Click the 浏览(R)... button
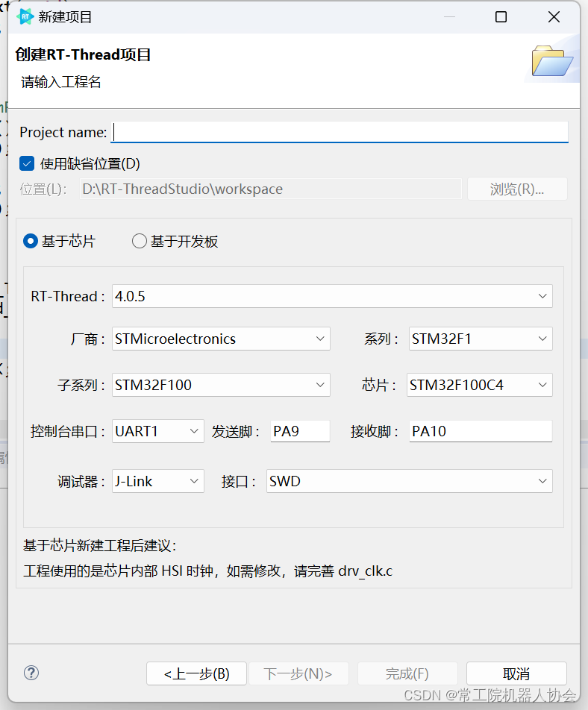The width and height of the screenshot is (588, 710). click(x=517, y=189)
